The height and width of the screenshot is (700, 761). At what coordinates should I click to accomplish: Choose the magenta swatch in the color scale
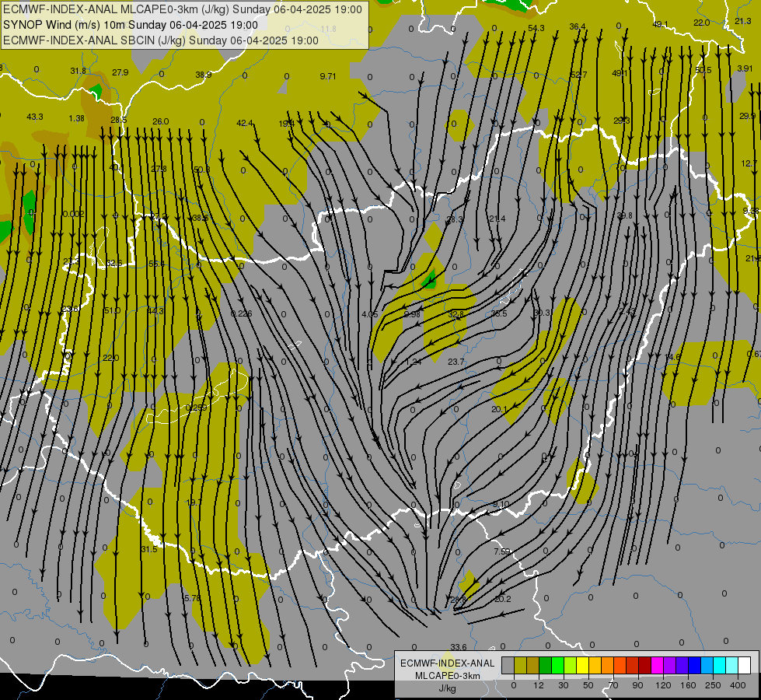(658, 665)
